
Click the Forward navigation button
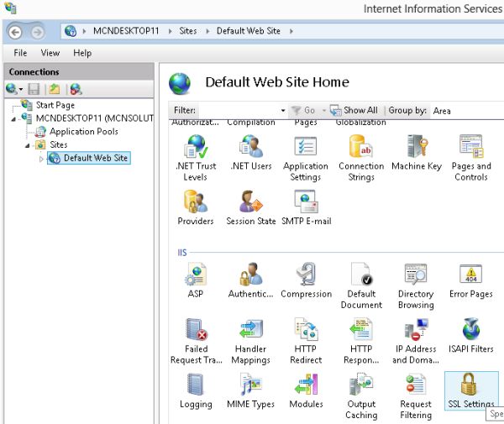click(x=38, y=33)
